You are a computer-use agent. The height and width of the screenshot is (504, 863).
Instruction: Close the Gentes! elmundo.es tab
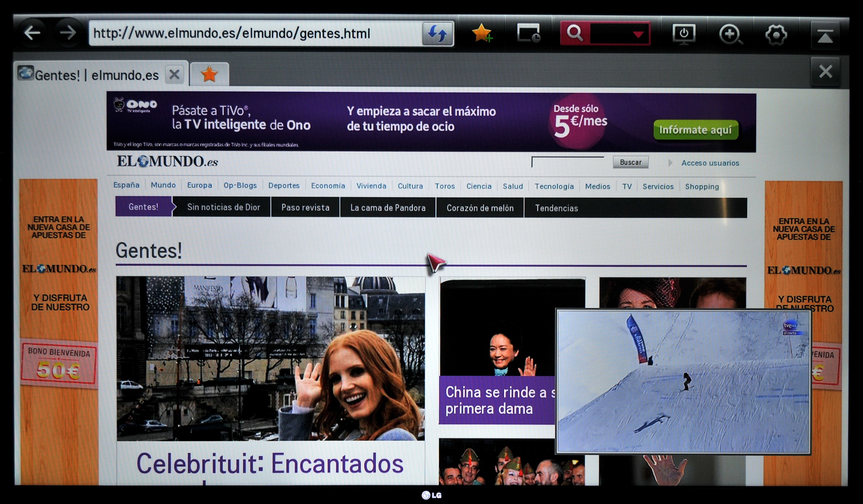(174, 74)
